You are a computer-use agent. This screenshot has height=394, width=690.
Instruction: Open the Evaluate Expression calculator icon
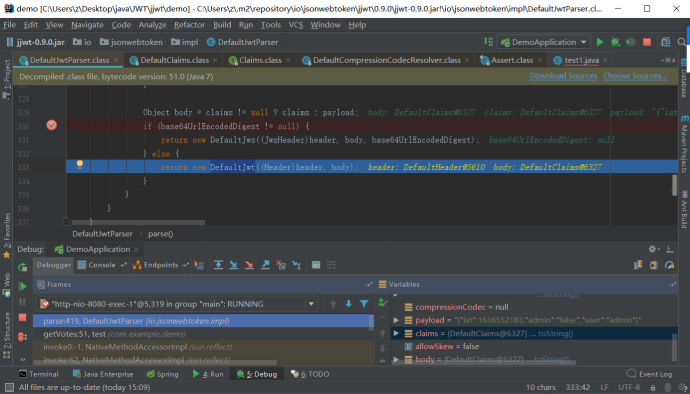(x=316, y=265)
